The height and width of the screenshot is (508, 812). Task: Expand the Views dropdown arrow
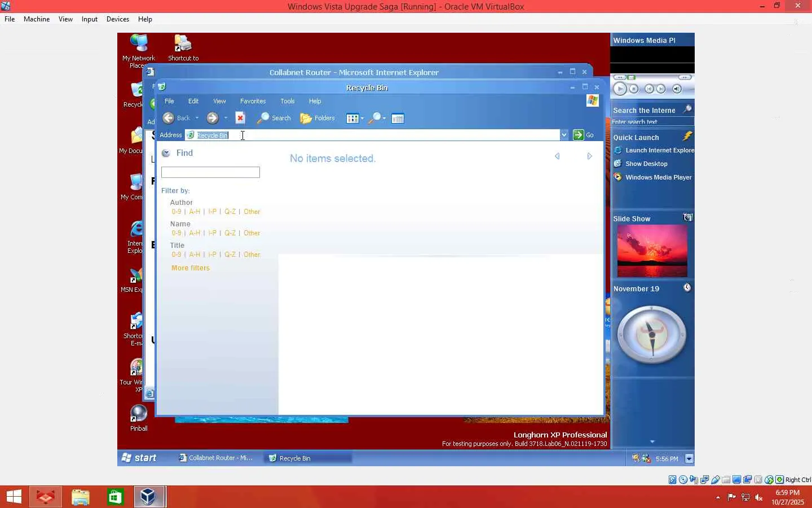(x=362, y=119)
